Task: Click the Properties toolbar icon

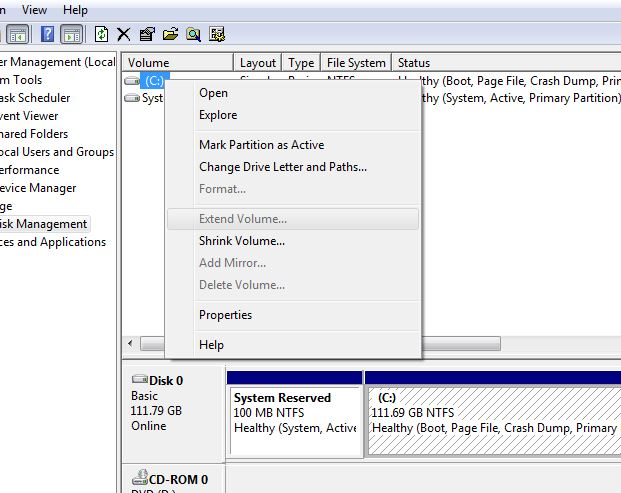Action: pyautogui.click(x=147, y=34)
